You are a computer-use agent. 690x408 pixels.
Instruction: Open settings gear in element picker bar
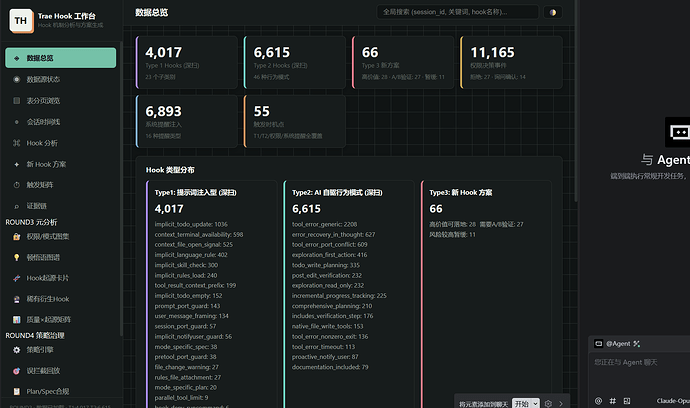pos(548,404)
